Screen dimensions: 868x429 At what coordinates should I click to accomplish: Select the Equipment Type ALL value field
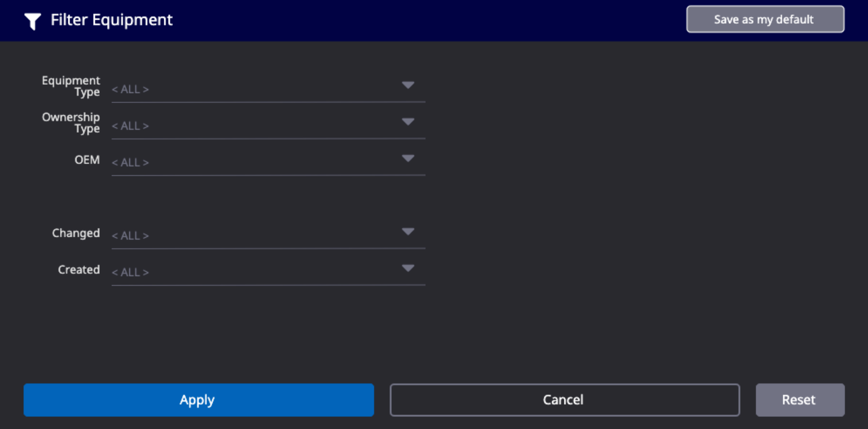pos(268,89)
